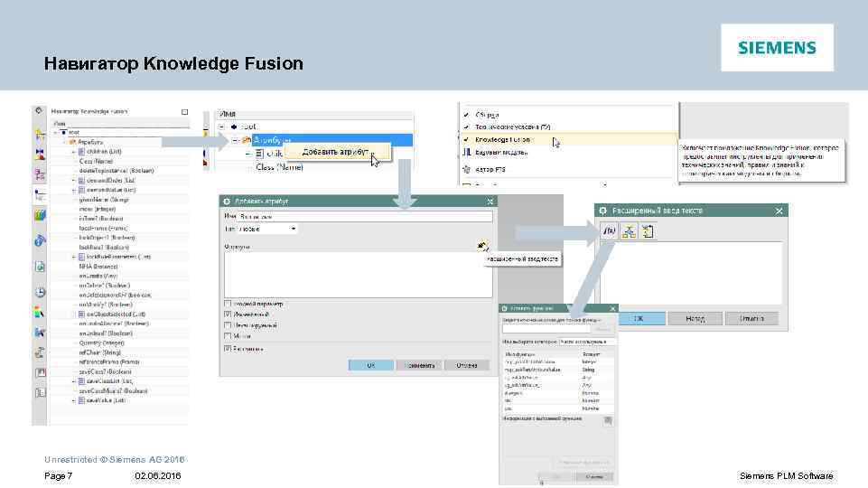Toggle the second checked checkbox in Add attribute dialog
Image resolution: width=868 pixels, height=488 pixels.
[x=228, y=314]
